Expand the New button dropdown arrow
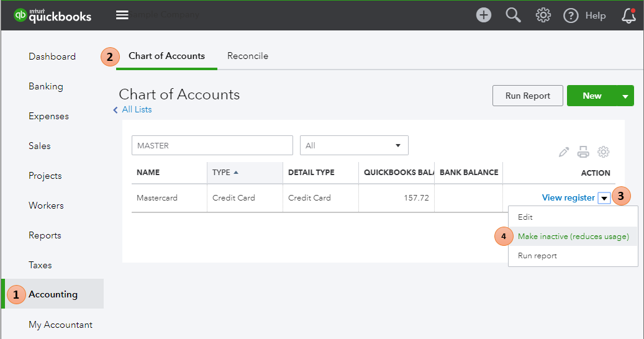The image size is (644, 339). click(625, 96)
